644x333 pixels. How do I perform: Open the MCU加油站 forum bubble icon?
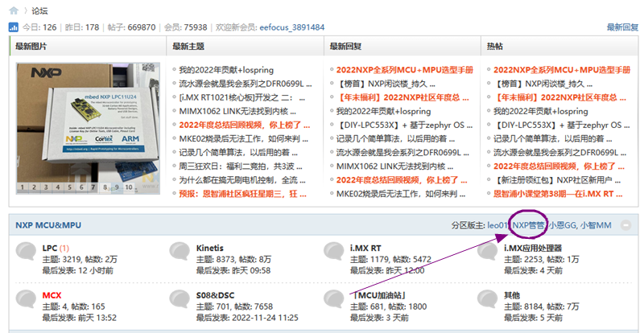pyautogui.click(x=333, y=298)
